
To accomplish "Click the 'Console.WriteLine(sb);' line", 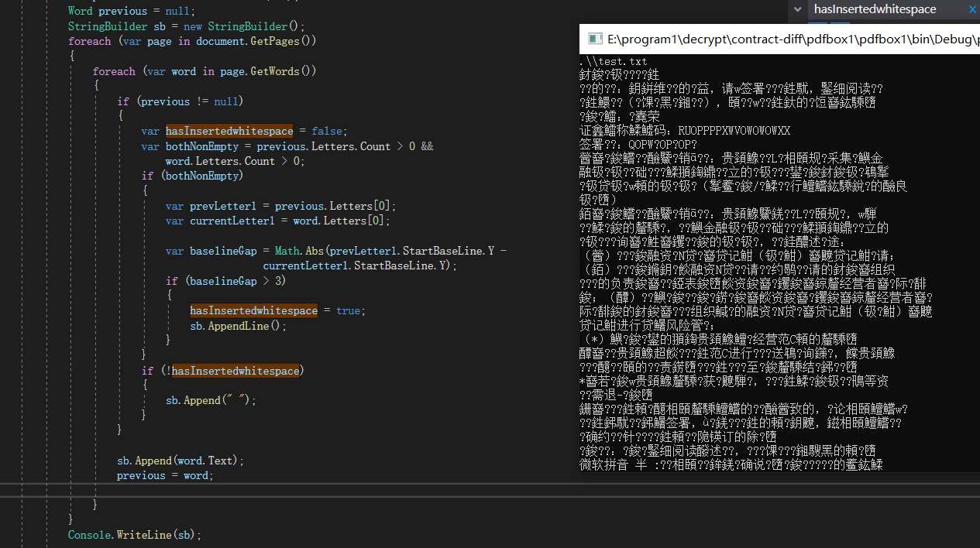I will click(x=135, y=535).
